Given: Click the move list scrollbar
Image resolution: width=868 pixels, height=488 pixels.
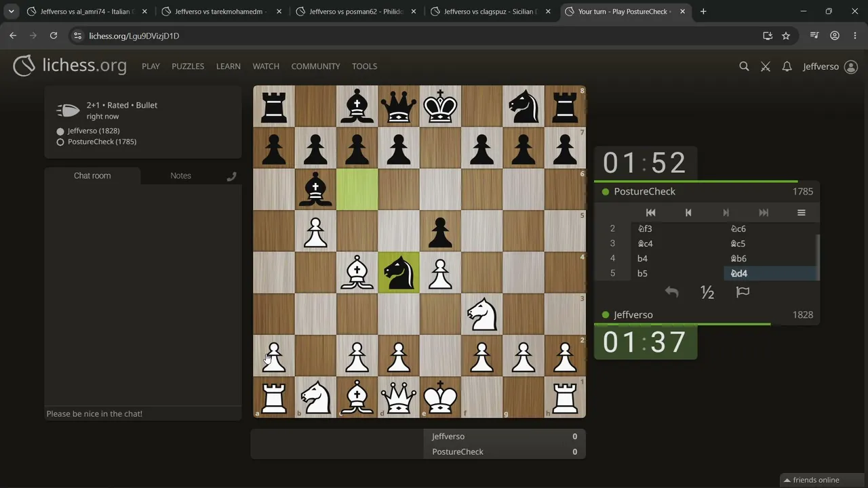Looking at the screenshot, I should tap(818, 258).
